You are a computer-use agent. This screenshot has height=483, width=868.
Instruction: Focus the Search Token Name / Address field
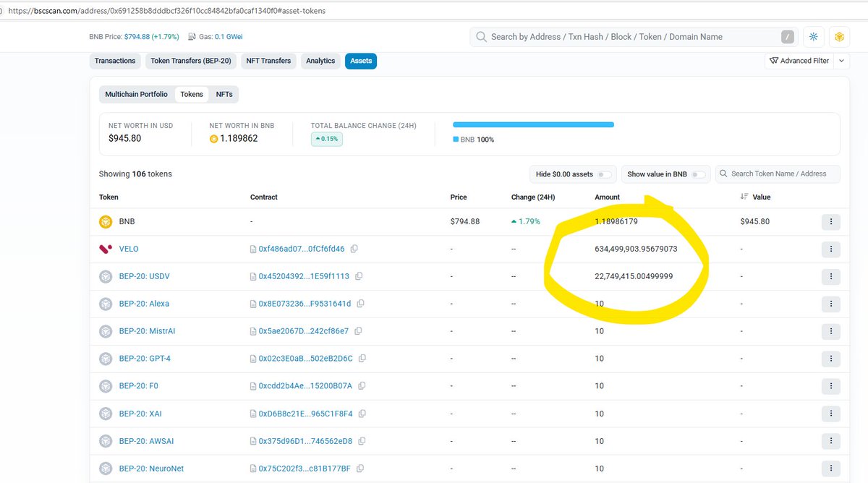778,174
